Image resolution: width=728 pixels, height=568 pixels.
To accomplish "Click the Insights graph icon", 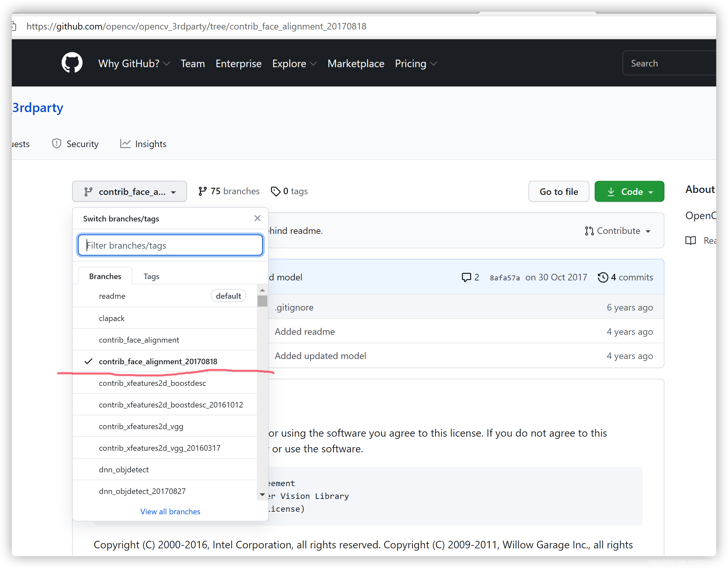I will 125,144.
